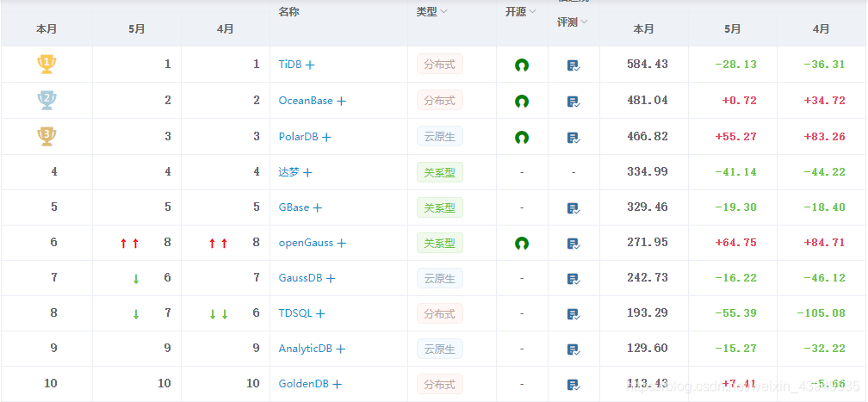
Task: Open the 开源 column filter dropdown
Action: [x=532, y=11]
